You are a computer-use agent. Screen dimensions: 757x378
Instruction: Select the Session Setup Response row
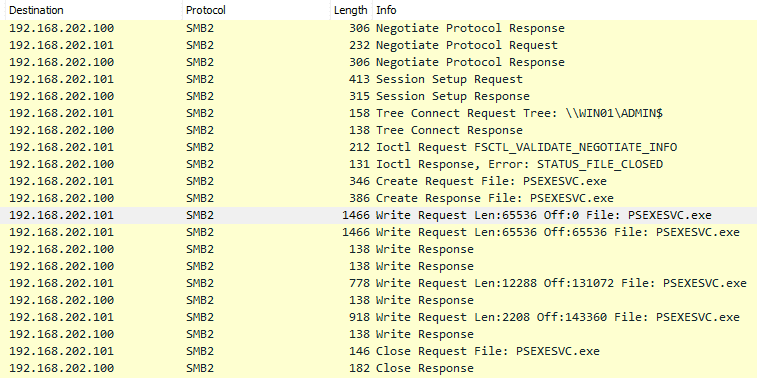click(378, 96)
